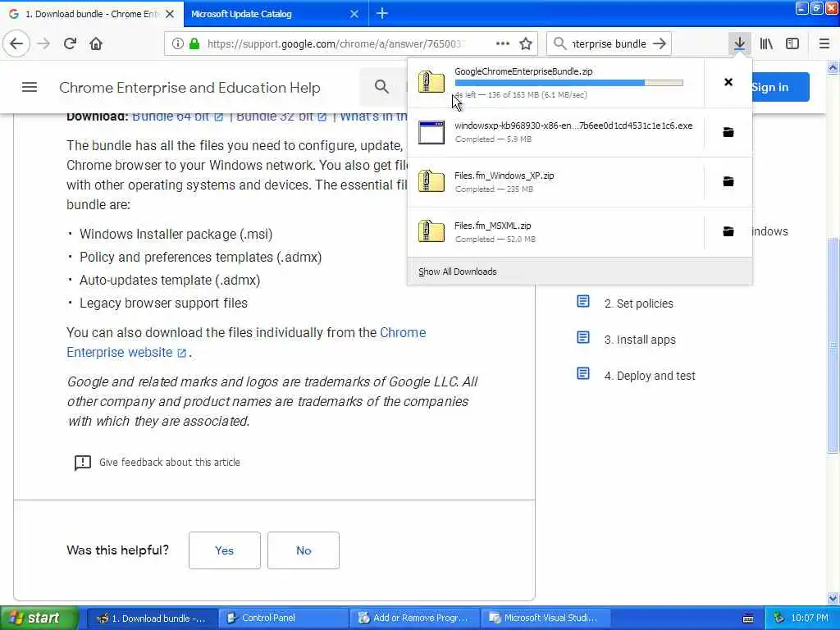This screenshot has width=840, height=630.
Task: Select Files.fm_Windows_XP.zip download entry name
Action: (x=504, y=176)
